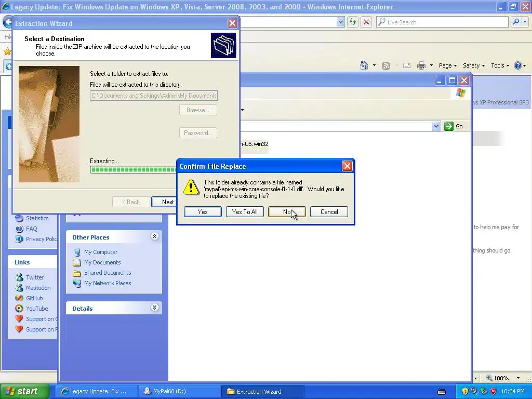Choose Yes To All to replace files
Image resolution: width=532 pixels, height=399 pixels.
coord(245,212)
